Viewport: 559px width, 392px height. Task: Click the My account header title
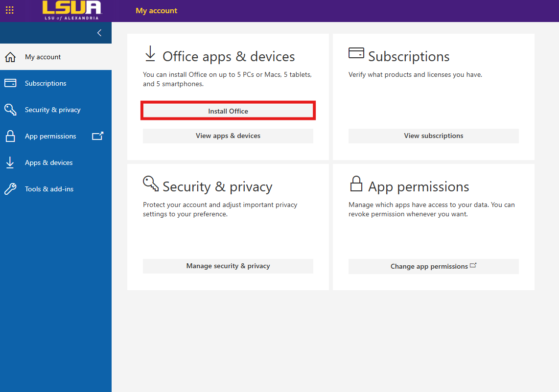(x=156, y=11)
